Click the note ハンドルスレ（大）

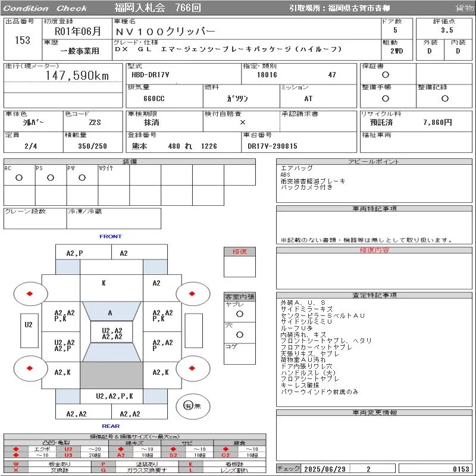coord(308,372)
